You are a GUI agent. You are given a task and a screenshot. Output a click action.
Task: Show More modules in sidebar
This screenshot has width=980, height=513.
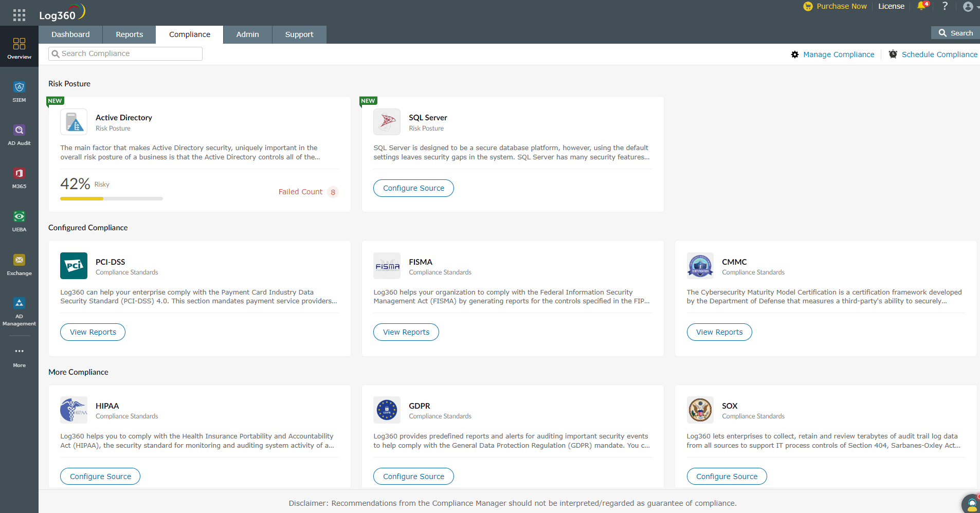click(x=19, y=357)
